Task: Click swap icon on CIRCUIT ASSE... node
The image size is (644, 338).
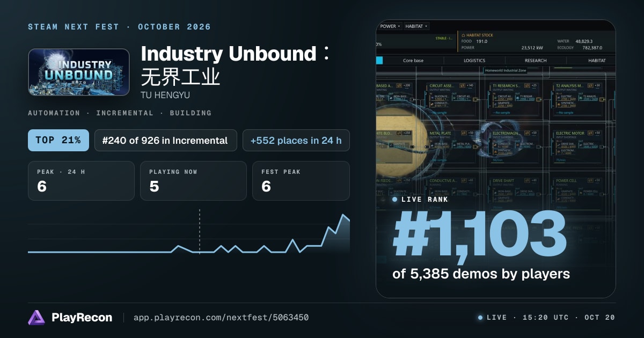Action: pos(462,85)
